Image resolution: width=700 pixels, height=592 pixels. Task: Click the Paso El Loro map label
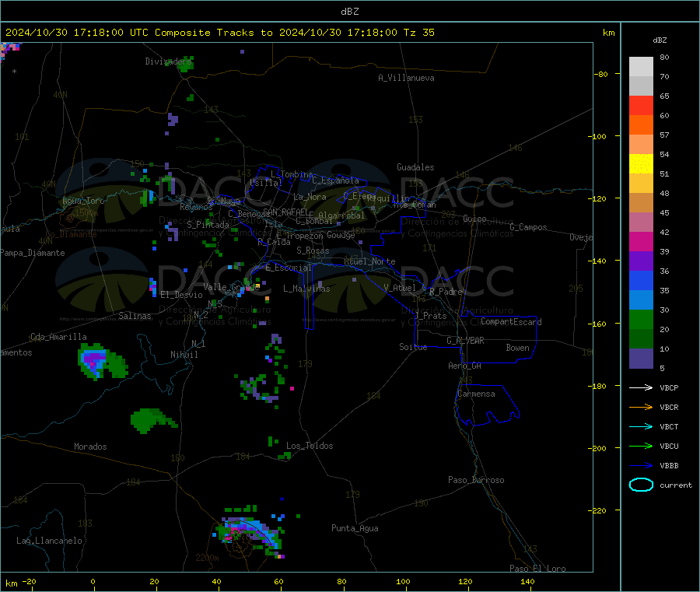point(537,569)
